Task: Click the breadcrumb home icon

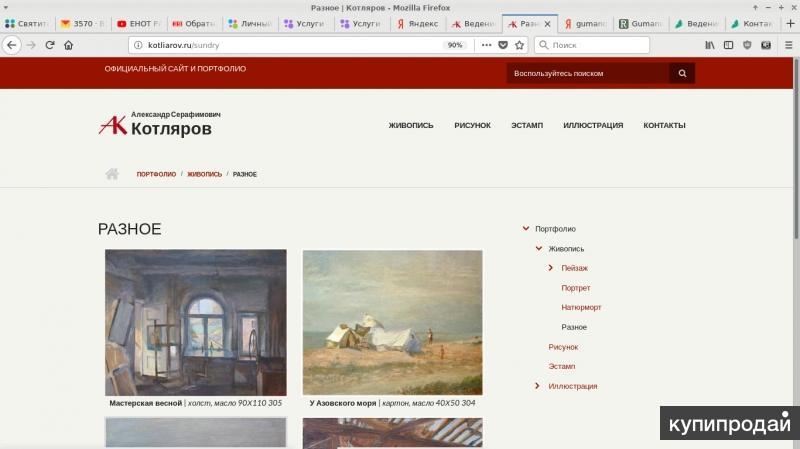Action: 112,174
